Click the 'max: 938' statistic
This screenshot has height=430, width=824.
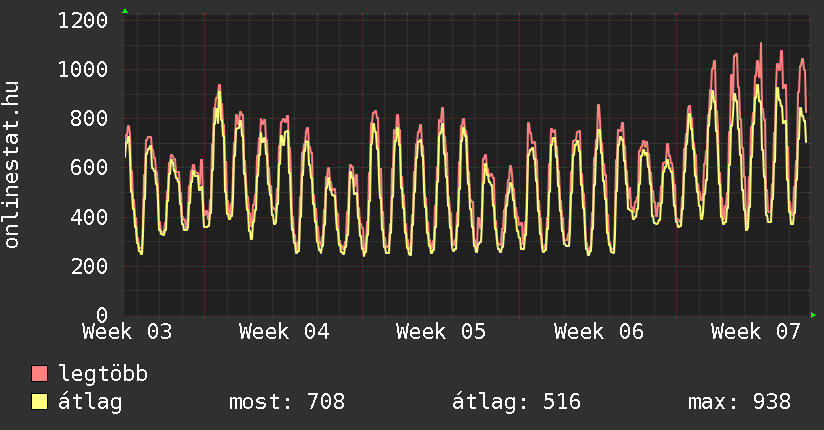739,402
